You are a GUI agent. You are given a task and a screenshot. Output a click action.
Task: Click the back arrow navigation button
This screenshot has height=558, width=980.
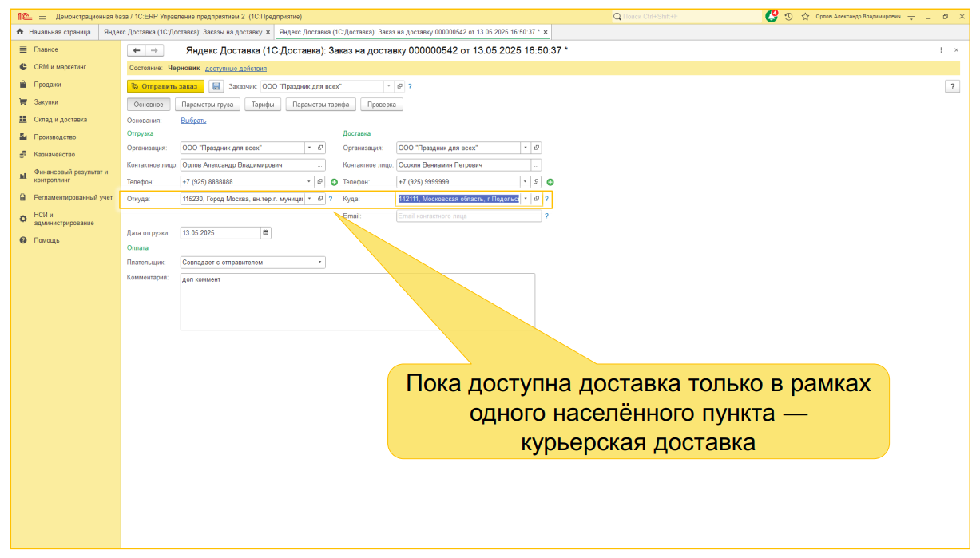point(136,50)
